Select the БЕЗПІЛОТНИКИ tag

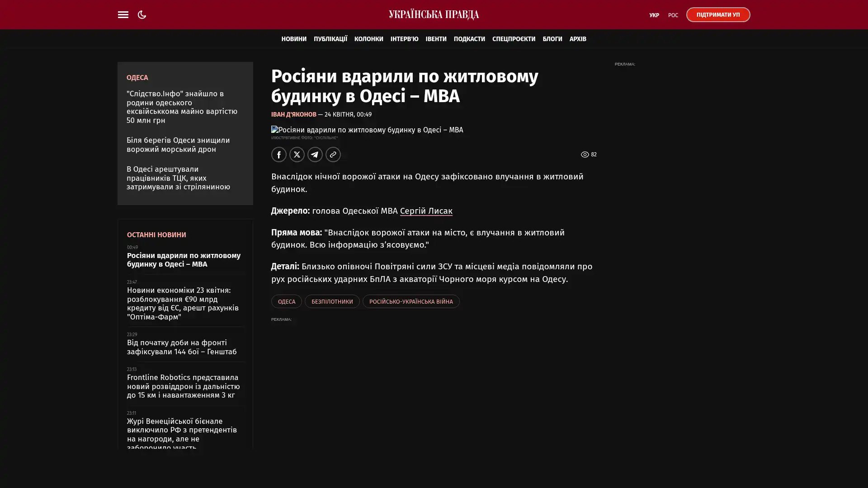tap(332, 301)
